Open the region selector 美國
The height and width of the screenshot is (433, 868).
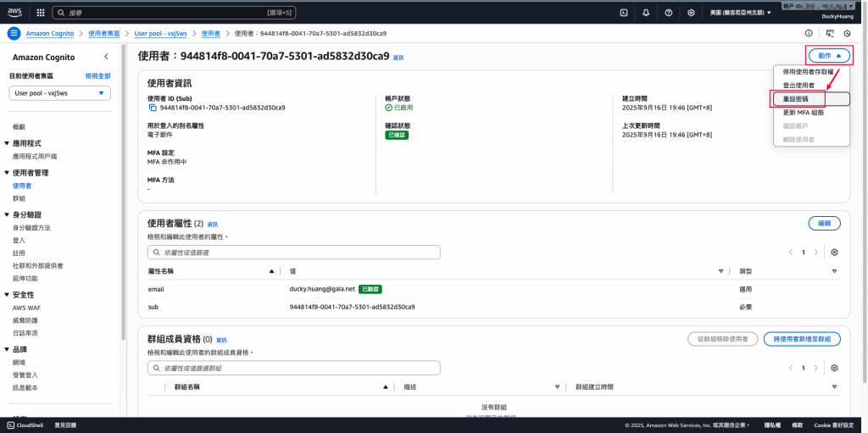pyautogui.click(x=740, y=12)
